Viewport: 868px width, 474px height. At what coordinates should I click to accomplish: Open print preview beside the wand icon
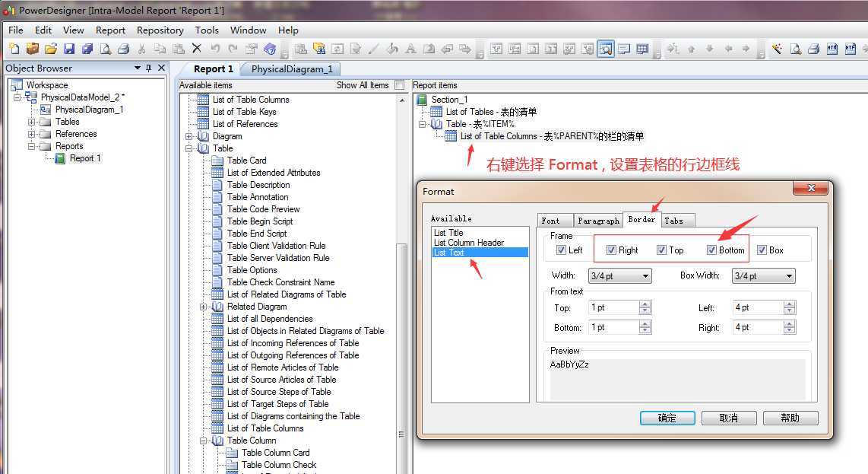[796, 49]
